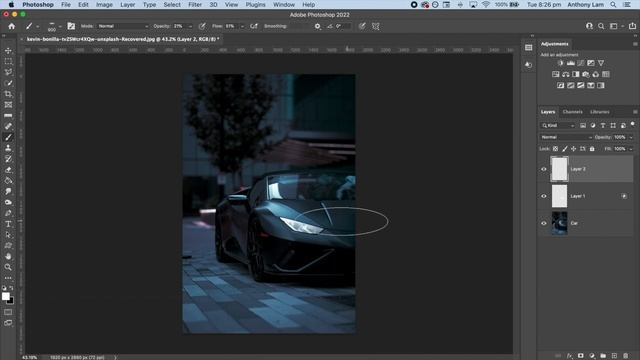Open the brush settings panel icon
The height and width of the screenshot is (360, 640).
(71, 26)
